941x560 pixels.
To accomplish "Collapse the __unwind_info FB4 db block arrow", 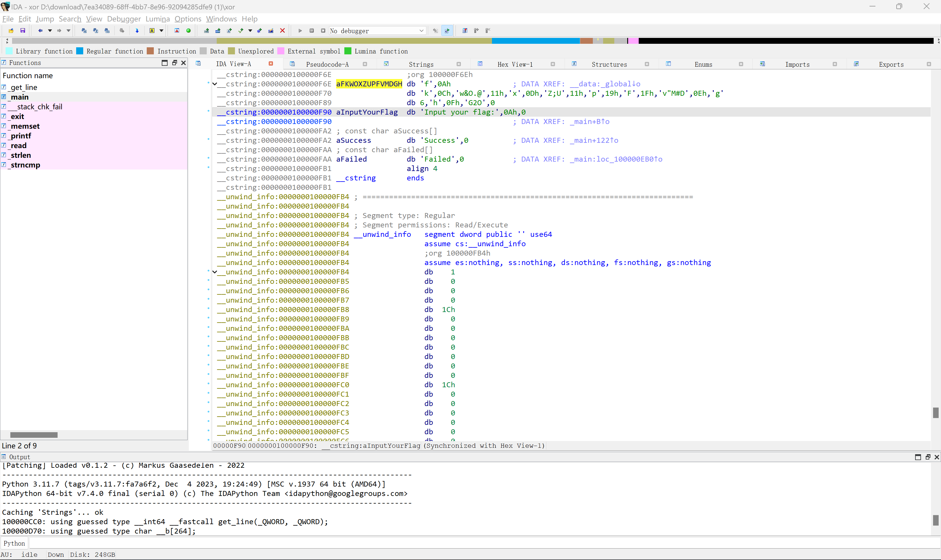I will click(214, 272).
